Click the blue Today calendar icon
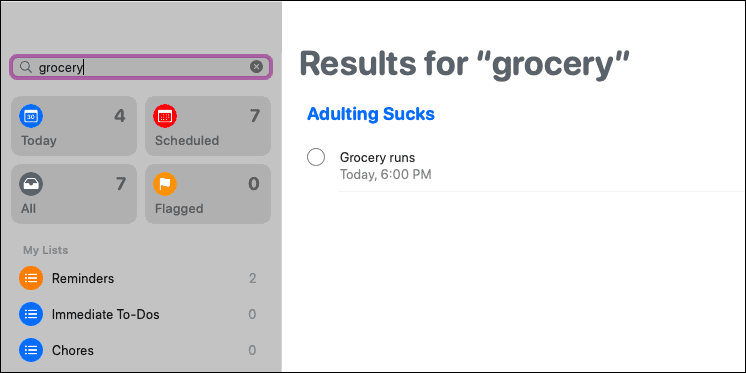The width and height of the screenshot is (746, 373). [31, 116]
